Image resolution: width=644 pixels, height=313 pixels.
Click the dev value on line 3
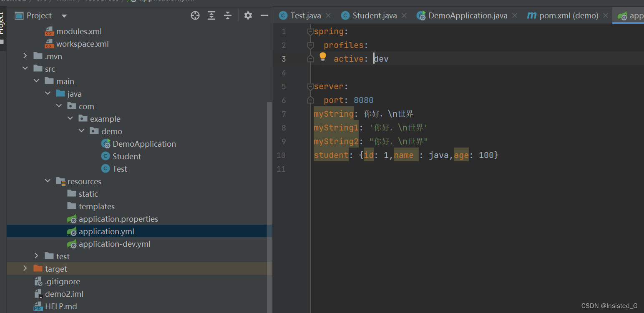tap(381, 59)
